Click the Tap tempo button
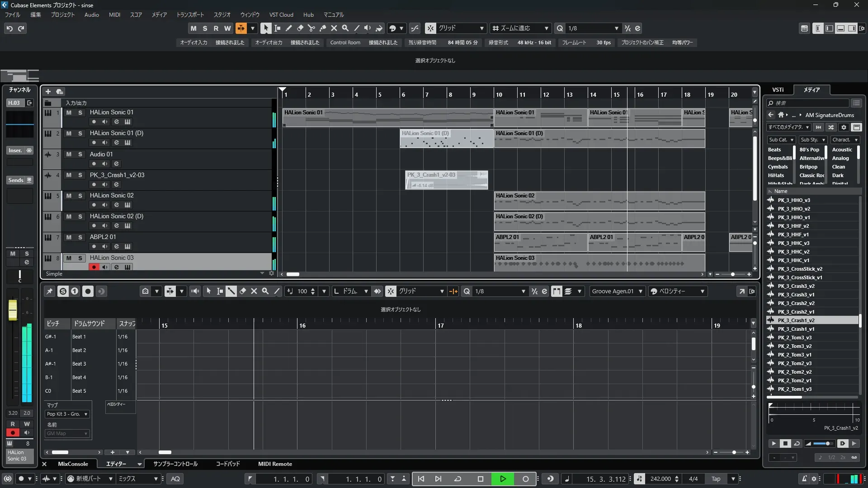 coord(716,479)
